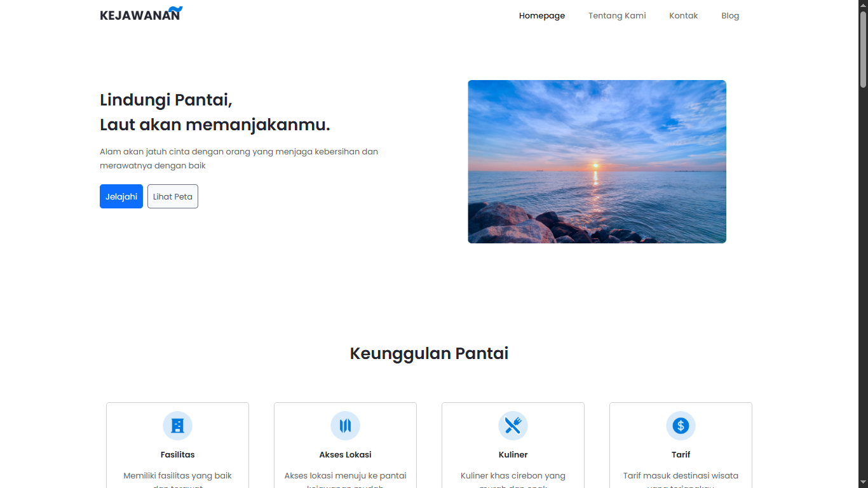868x488 pixels.
Task: Go to the Homepage nav item
Action: (x=541, y=16)
